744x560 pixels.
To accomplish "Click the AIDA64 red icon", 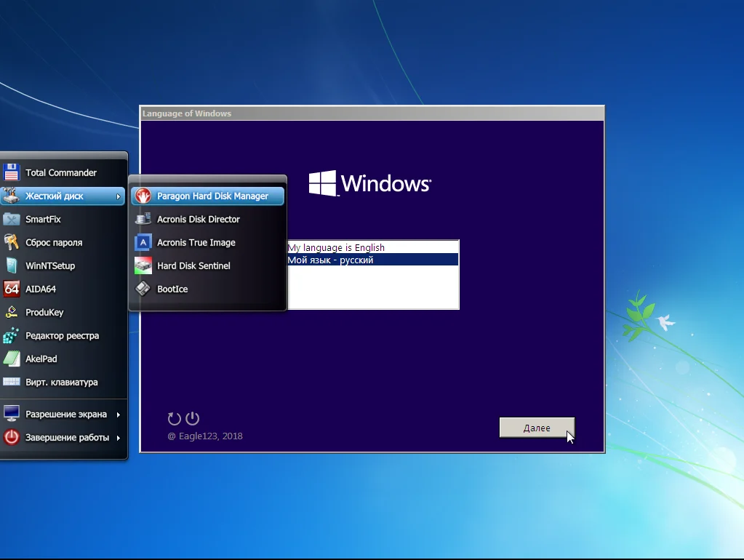I will 11,289.
